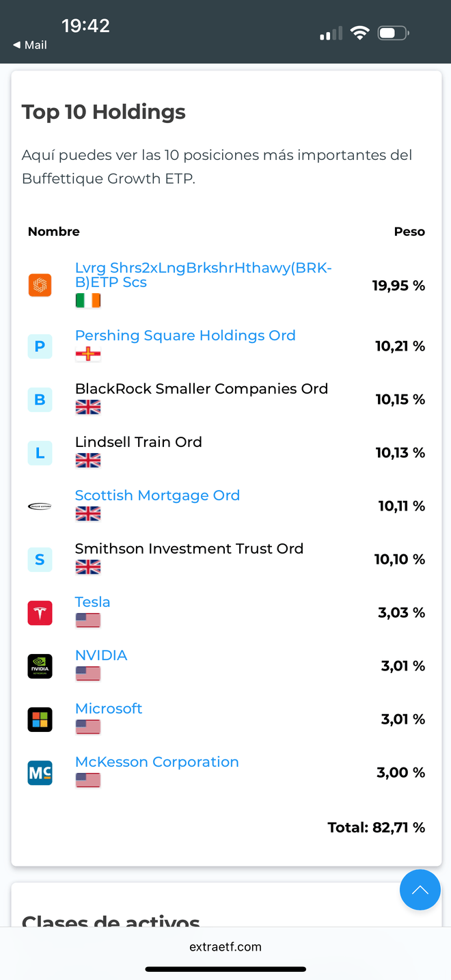
Task: Open the Scottish Mortgage Ord link
Action: click(x=157, y=495)
